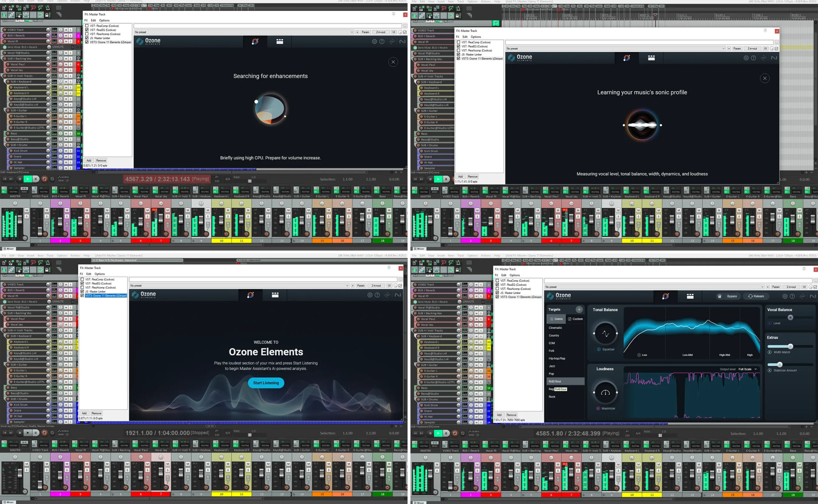
Task: Open FX menu in Learning screenshot FX window
Action: tap(458, 37)
